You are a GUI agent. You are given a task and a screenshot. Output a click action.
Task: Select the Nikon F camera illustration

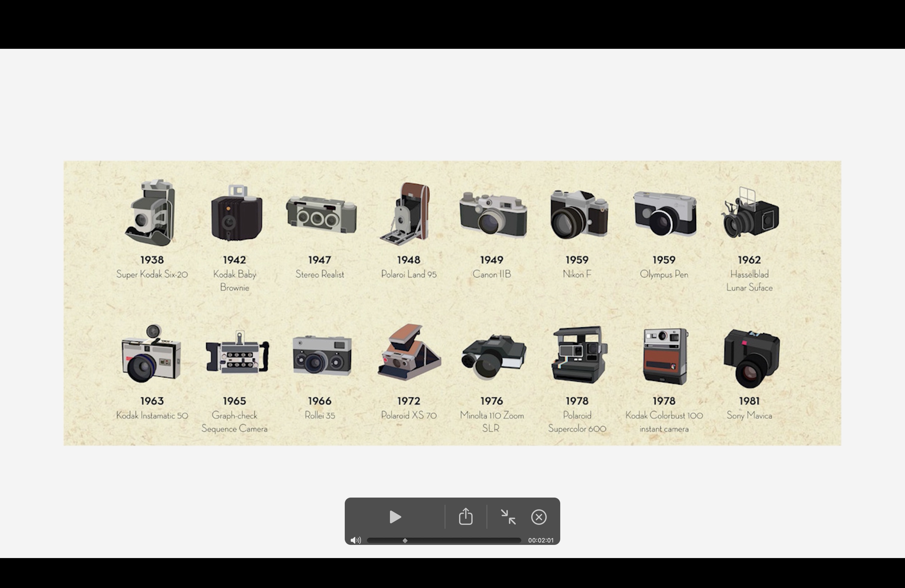click(578, 215)
